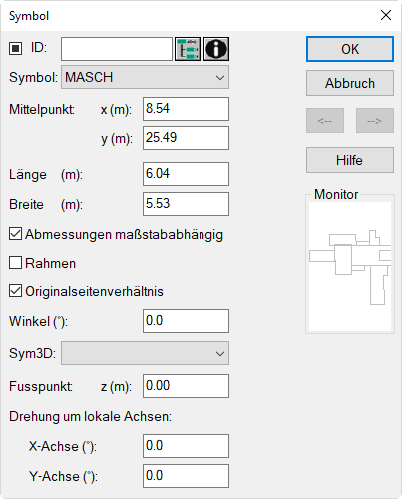Image resolution: width=402 pixels, height=499 pixels.
Task: Go to next symbol with right arrow button
Action: [375, 121]
